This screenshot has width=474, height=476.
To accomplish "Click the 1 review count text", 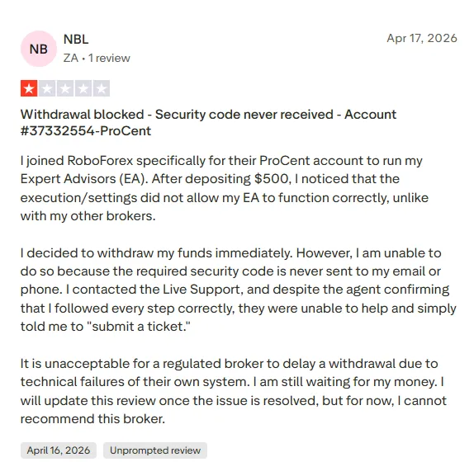I will pyautogui.click(x=109, y=58).
